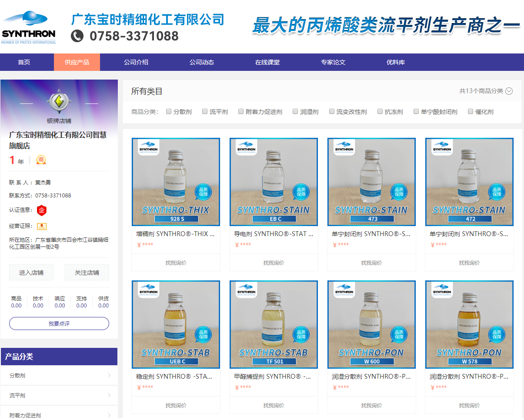Click 找我询价 under SYNTHRO-THIX 928 S

point(176,263)
